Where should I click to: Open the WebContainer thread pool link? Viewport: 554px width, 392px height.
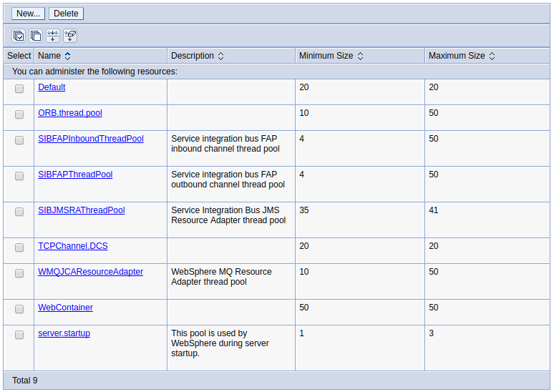tap(65, 308)
